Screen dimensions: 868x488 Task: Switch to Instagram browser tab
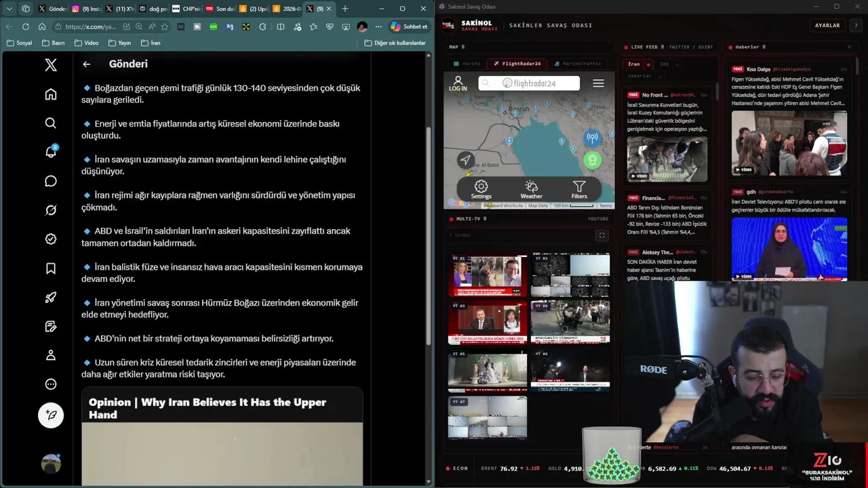click(85, 9)
